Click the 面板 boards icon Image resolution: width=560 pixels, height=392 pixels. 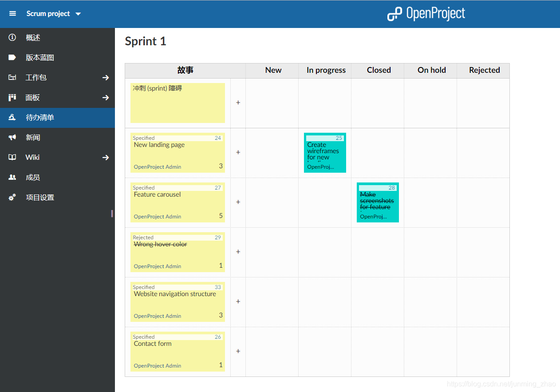(12, 98)
